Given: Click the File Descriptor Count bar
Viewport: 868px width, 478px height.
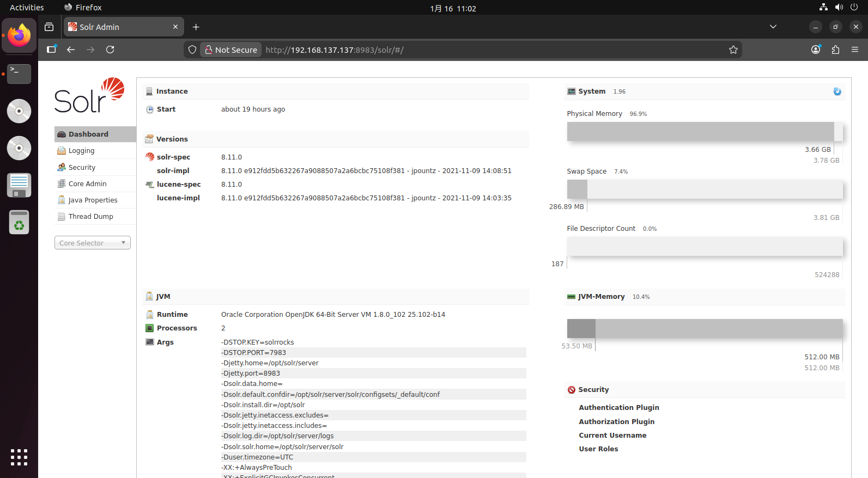Looking at the screenshot, I should (705, 247).
